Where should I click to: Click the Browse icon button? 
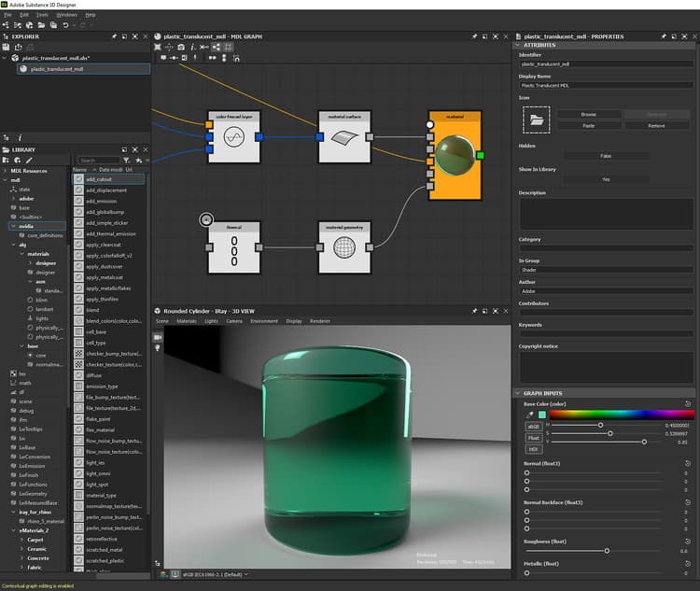pyautogui.click(x=588, y=114)
